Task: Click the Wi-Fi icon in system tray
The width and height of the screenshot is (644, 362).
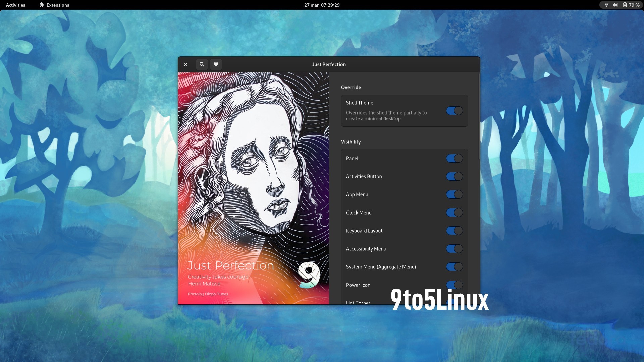Action: [606, 5]
